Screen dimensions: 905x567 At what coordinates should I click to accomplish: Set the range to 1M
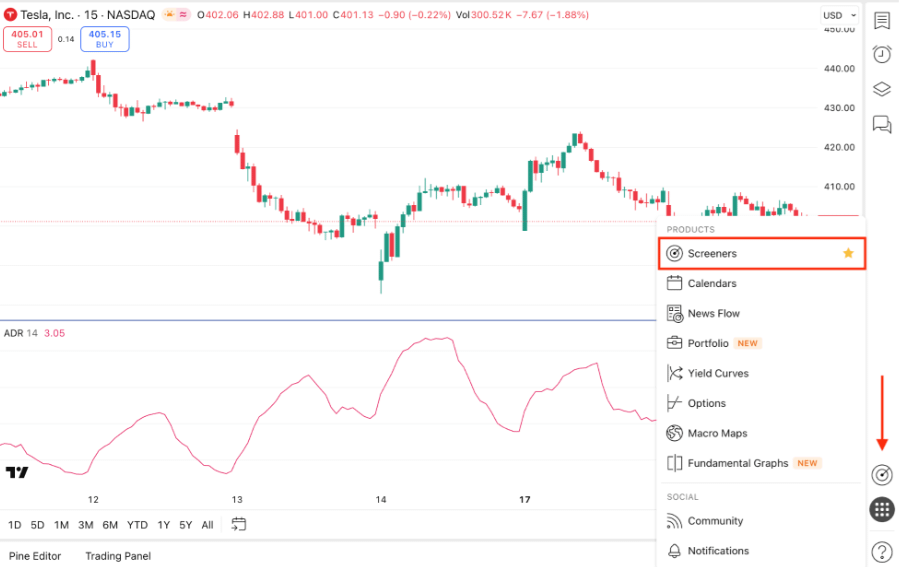61,525
